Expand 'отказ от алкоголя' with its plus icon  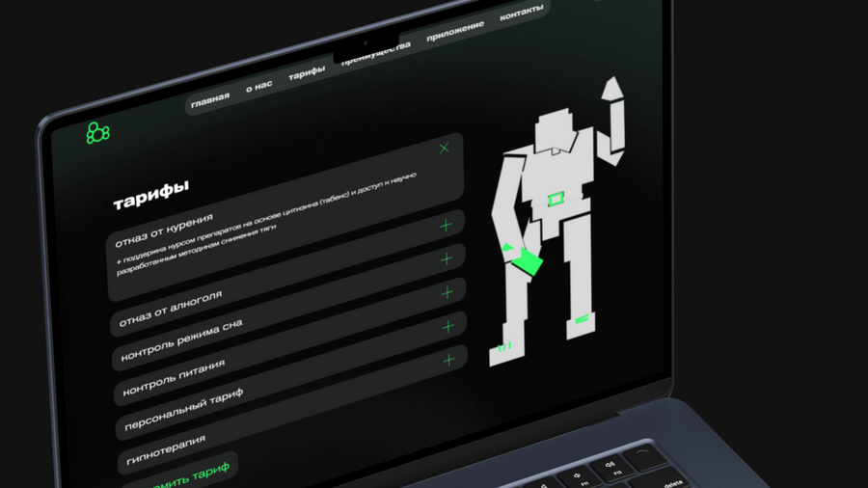point(446,225)
